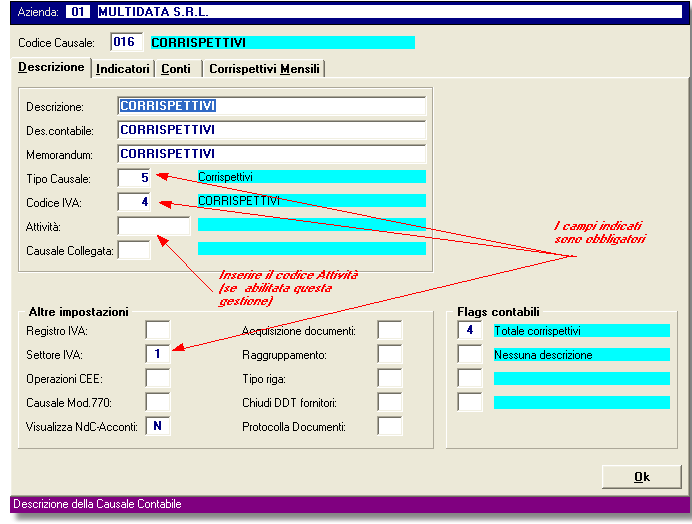692x524 pixels.
Task: Click the Registro IVA field
Action: [x=158, y=330]
